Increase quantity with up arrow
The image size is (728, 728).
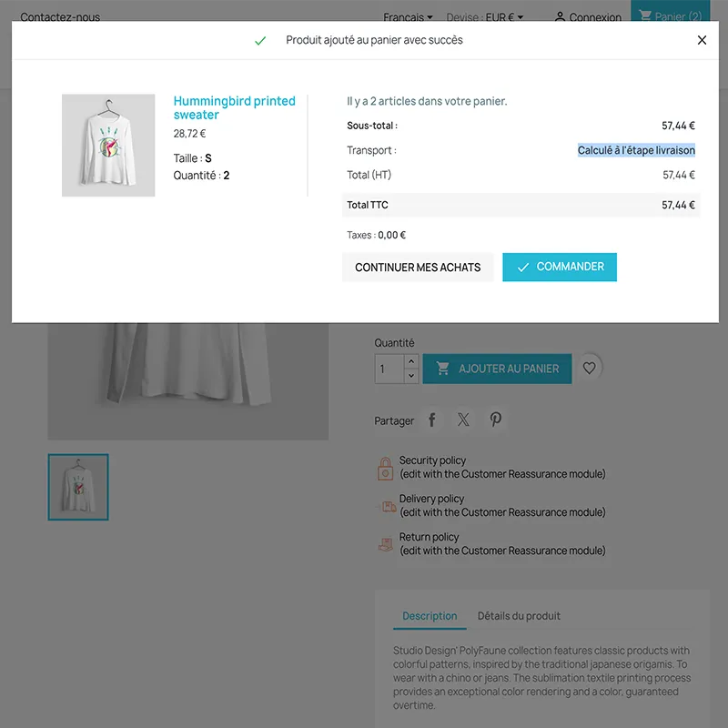coord(411,361)
